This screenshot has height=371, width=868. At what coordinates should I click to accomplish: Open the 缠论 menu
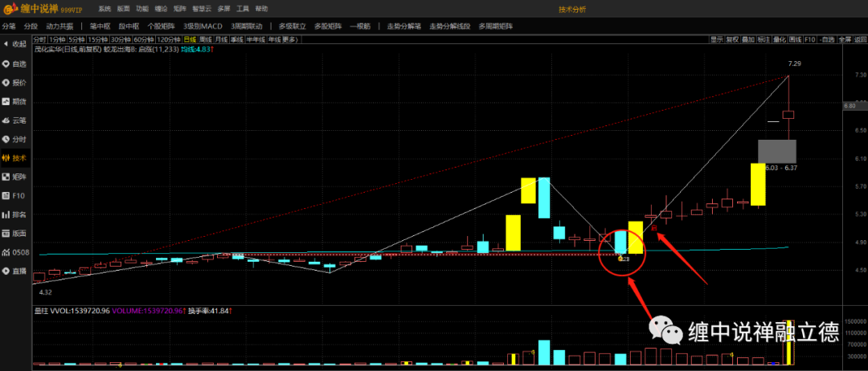[x=161, y=10]
